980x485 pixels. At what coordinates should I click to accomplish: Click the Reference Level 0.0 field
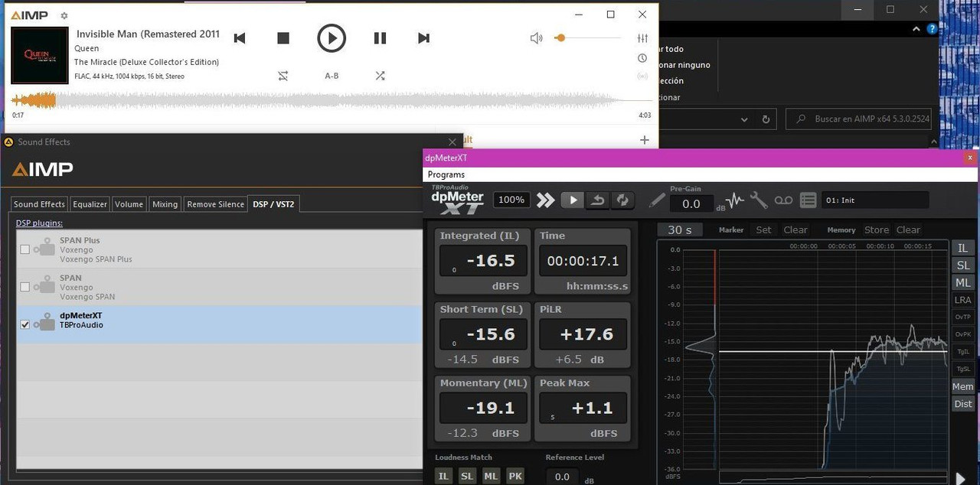[x=562, y=476]
